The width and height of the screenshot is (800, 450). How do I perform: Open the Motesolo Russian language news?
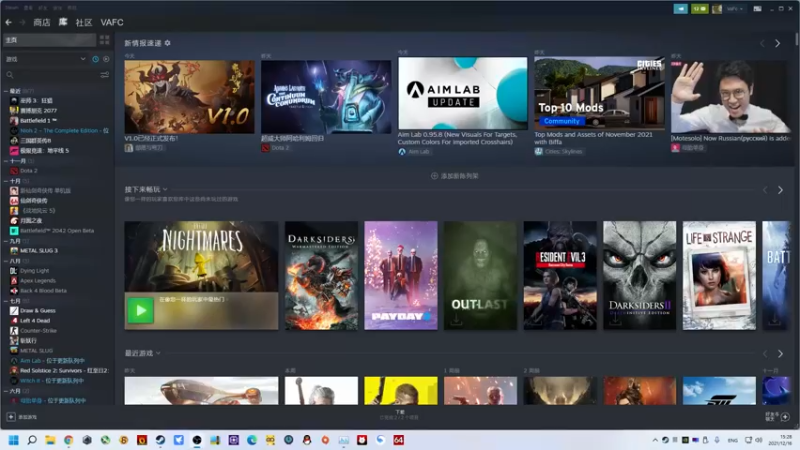[731, 97]
